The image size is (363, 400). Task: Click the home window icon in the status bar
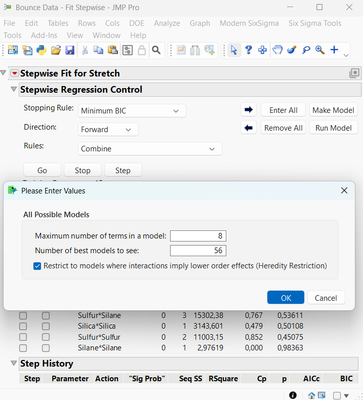[312, 395]
